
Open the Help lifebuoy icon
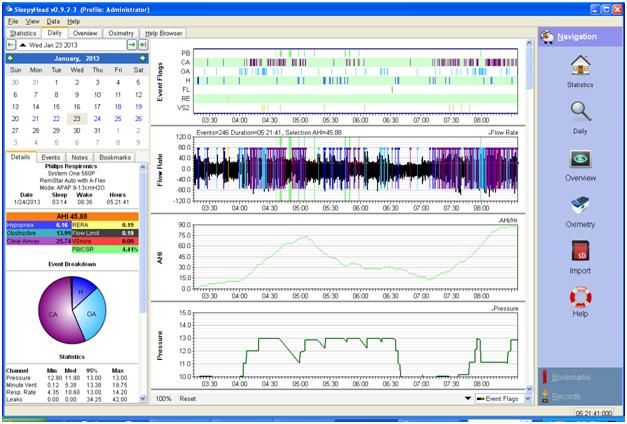coord(580,301)
